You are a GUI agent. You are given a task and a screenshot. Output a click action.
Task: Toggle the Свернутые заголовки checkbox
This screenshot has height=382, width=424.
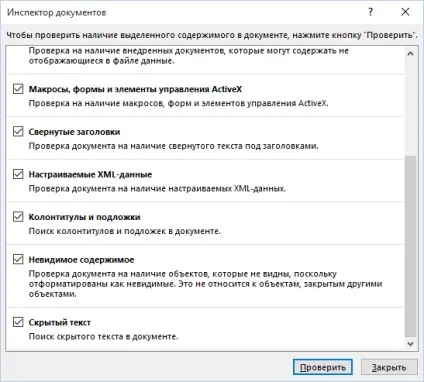(18, 132)
